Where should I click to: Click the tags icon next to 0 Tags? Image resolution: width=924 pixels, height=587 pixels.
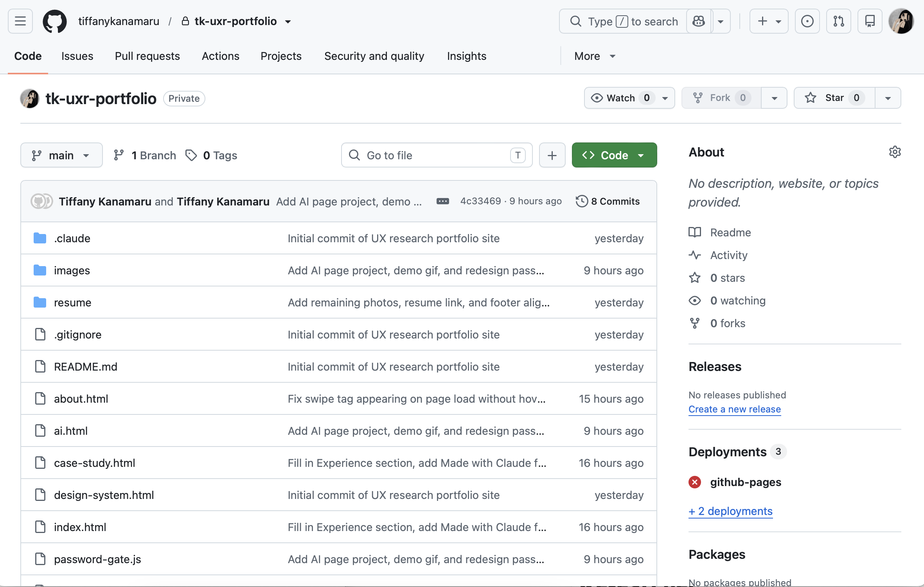tap(191, 155)
